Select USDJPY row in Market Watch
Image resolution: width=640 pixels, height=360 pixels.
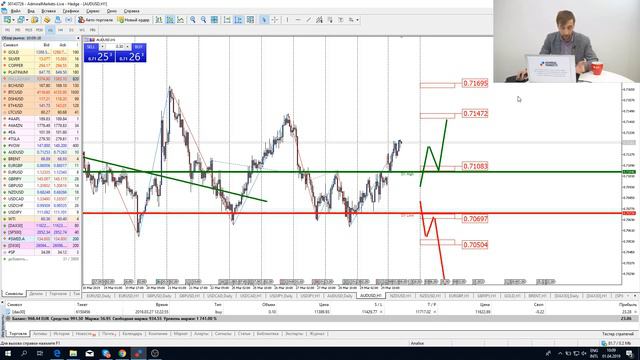pyautogui.click(x=41, y=212)
